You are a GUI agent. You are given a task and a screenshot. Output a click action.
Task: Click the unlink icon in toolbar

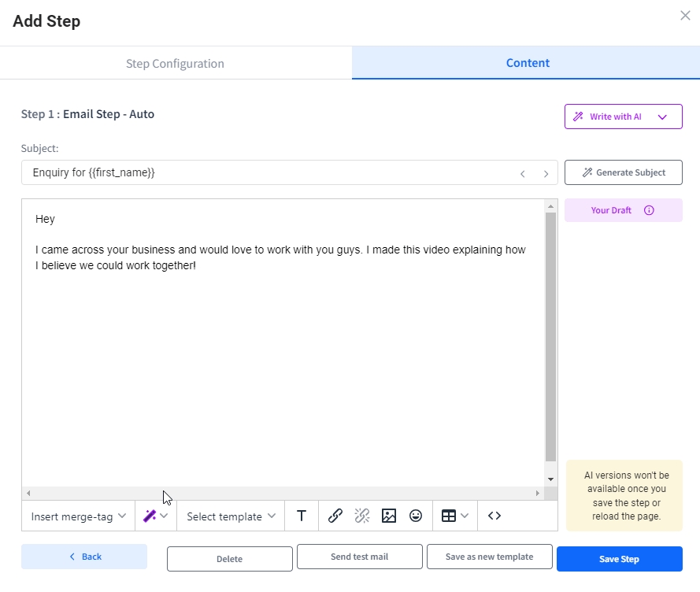362,516
